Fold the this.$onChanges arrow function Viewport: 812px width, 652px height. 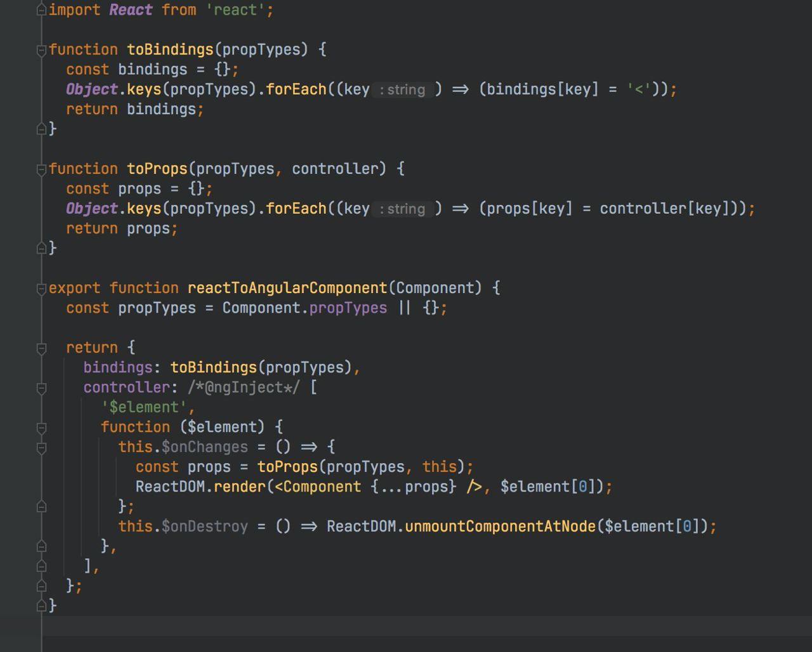coord(41,447)
